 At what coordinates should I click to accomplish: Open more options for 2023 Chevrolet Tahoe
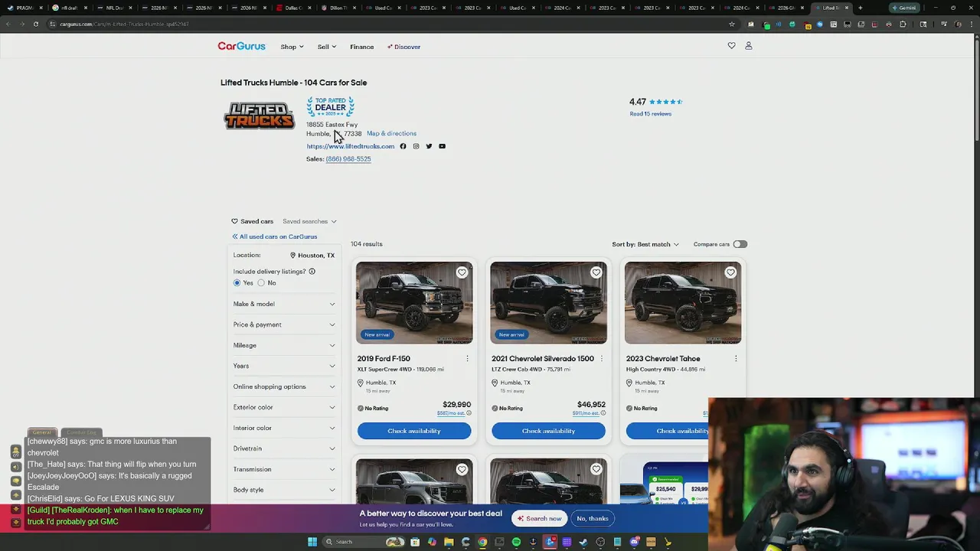[x=736, y=358]
